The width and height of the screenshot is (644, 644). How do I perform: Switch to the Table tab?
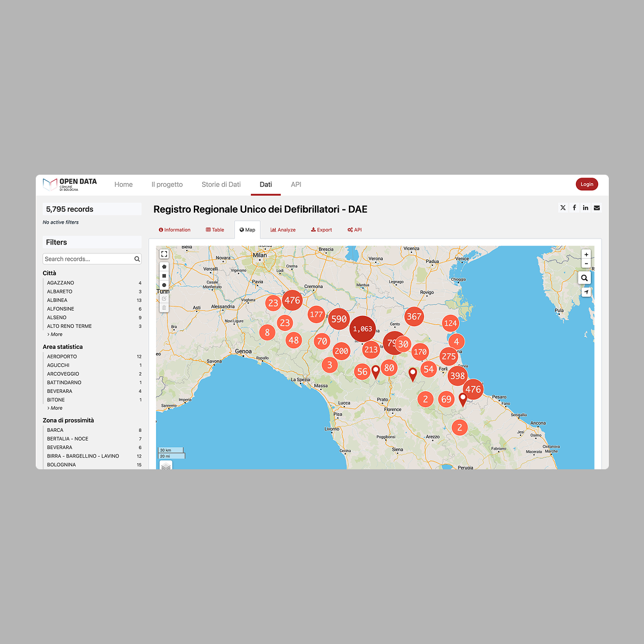coord(215,230)
